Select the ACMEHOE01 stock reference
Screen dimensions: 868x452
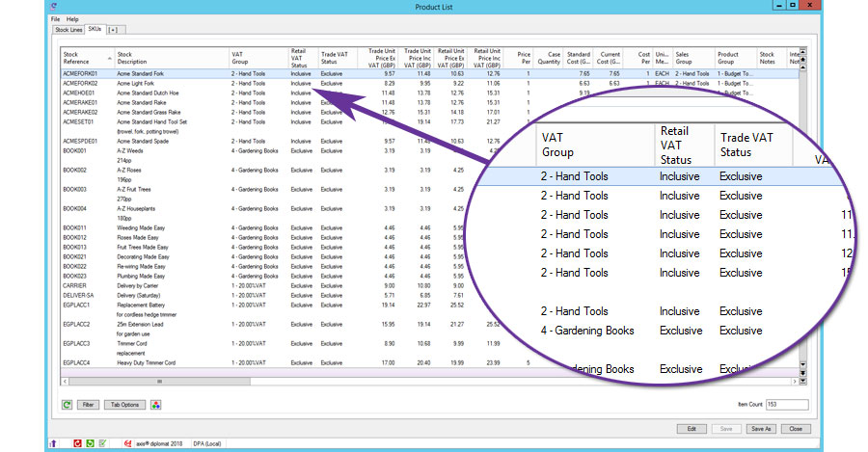79,93
